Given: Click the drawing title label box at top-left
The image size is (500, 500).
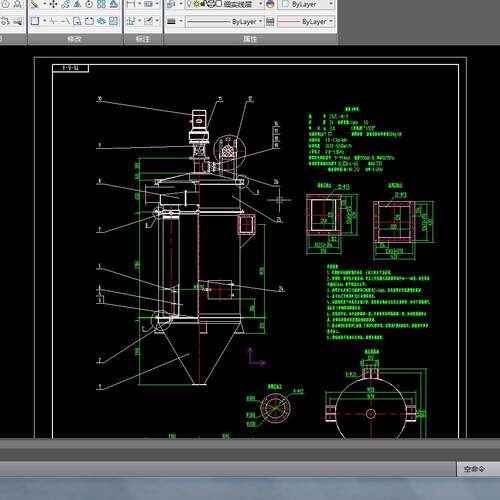Looking at the screenshot, I should (70, 68).
